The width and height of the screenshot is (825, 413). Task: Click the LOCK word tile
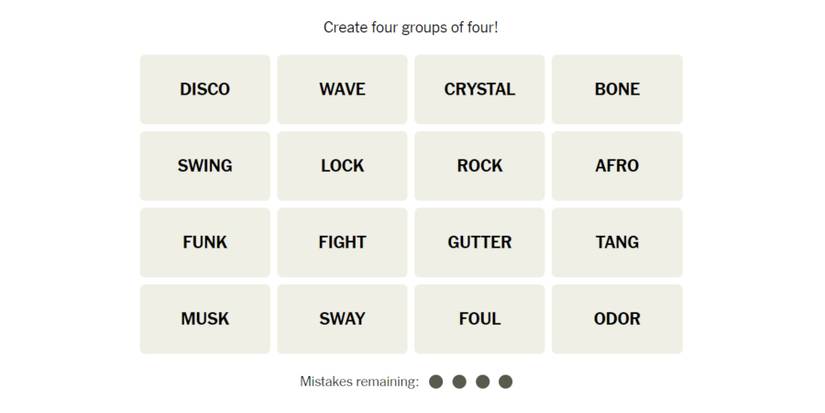342,166
